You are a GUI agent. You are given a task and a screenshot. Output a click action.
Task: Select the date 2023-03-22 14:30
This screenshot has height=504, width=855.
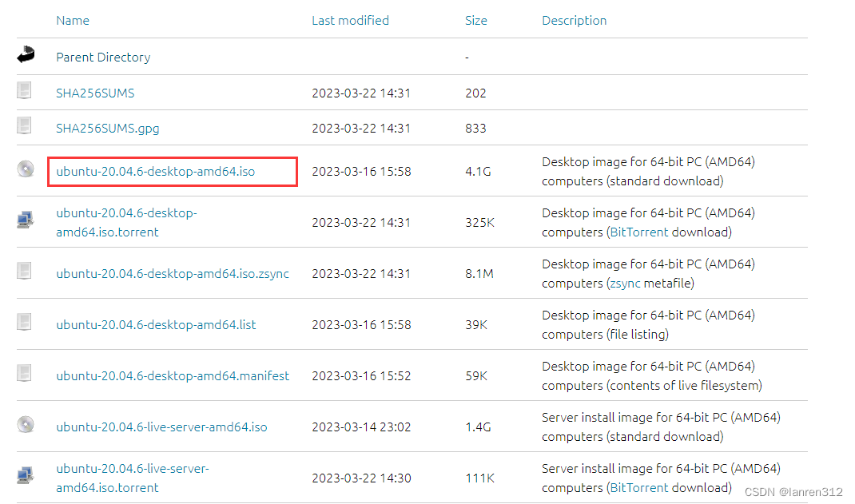[x=361, y=478]
